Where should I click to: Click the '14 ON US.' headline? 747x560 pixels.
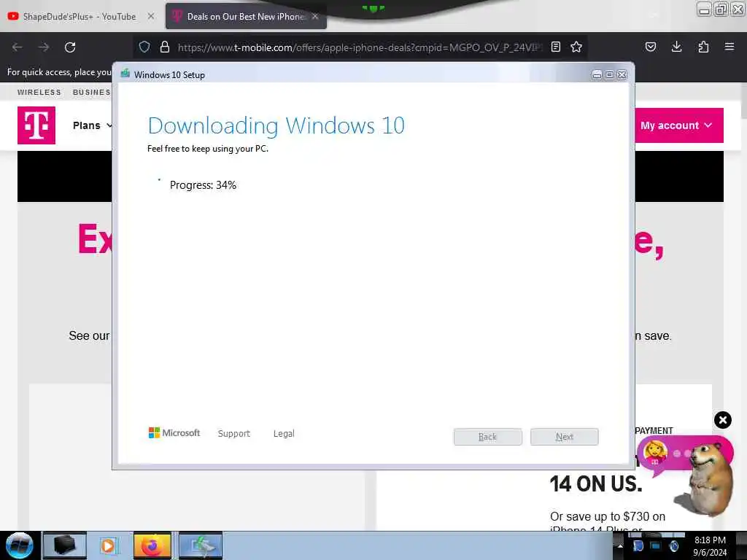point(596,484)
